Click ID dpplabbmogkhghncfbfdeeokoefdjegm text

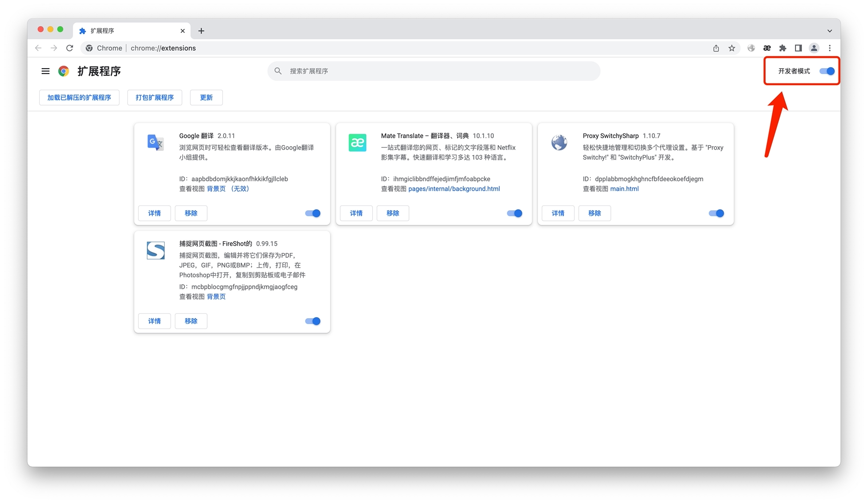coord(643,179)
